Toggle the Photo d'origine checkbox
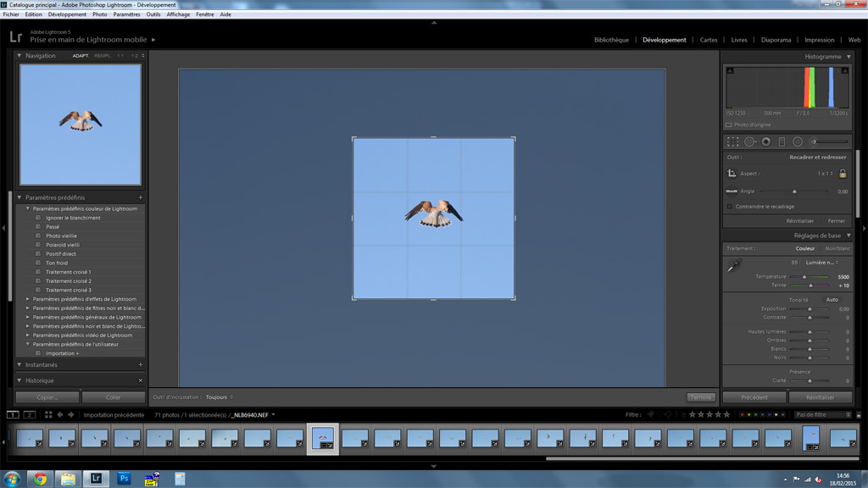This screenshot has width=868, height=488. (729, 125)
